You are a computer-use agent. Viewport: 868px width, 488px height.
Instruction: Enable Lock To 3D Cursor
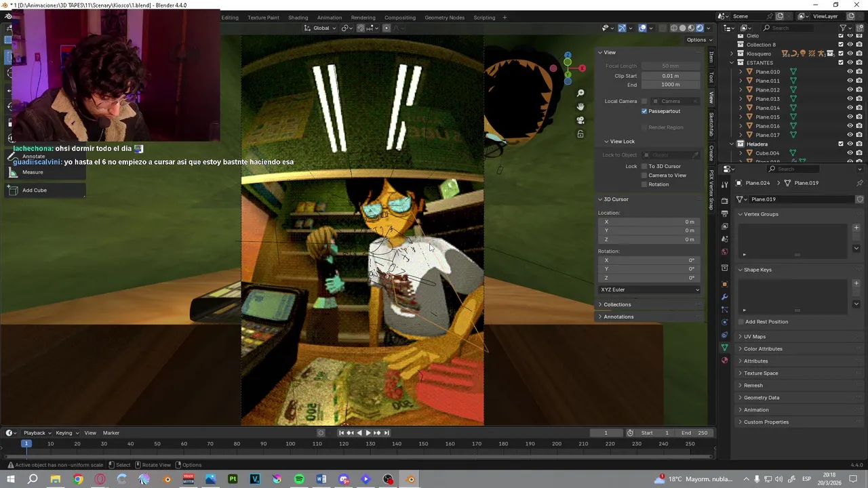point(644,166)
